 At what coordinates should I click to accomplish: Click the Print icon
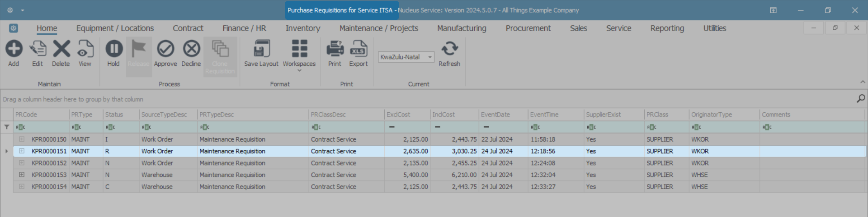point(335,49)
